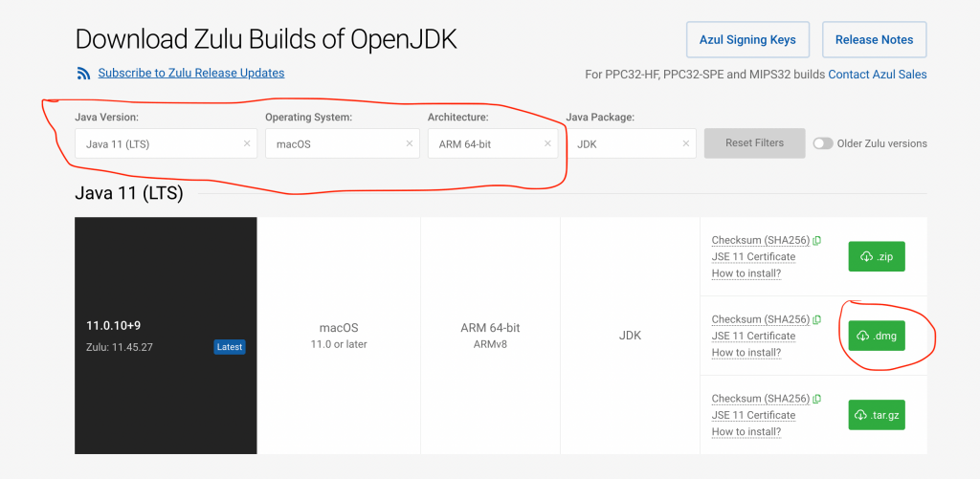Open How to install? for .dmg
980x479 pixels.
click(x=746, y=352)
